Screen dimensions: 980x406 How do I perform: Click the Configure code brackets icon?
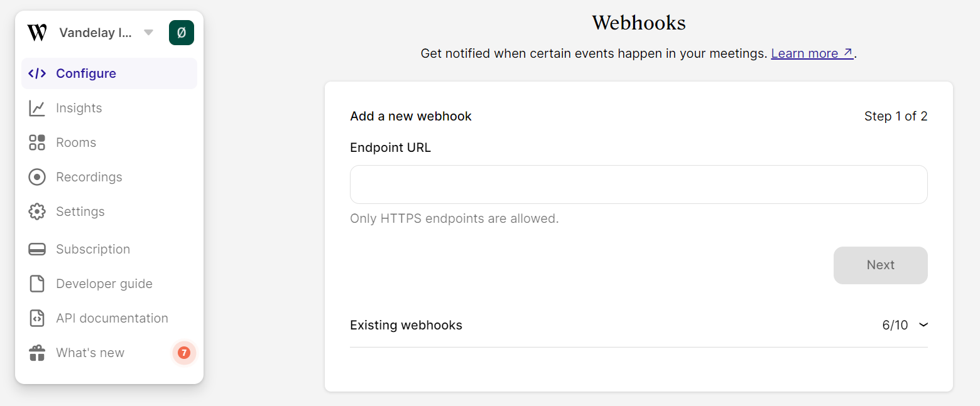pos(37,73)
